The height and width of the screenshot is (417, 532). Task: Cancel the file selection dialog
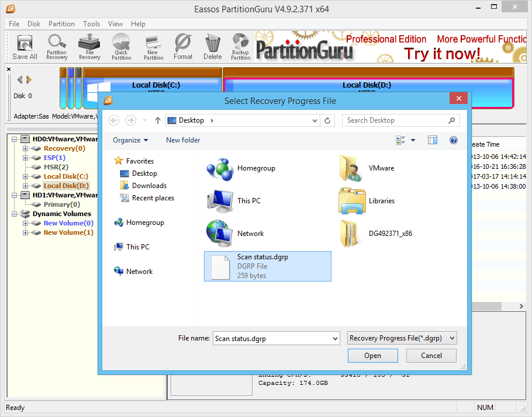point(431,356)
